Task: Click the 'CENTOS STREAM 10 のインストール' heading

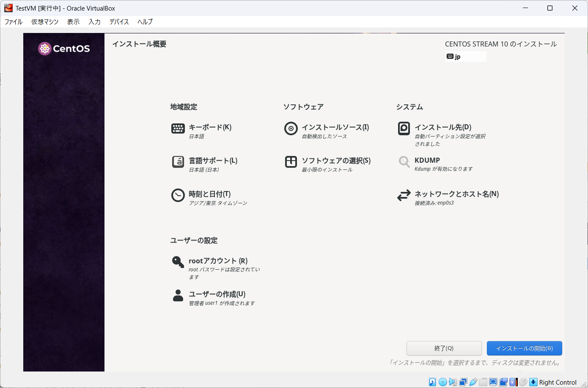Action: point(501,44)
